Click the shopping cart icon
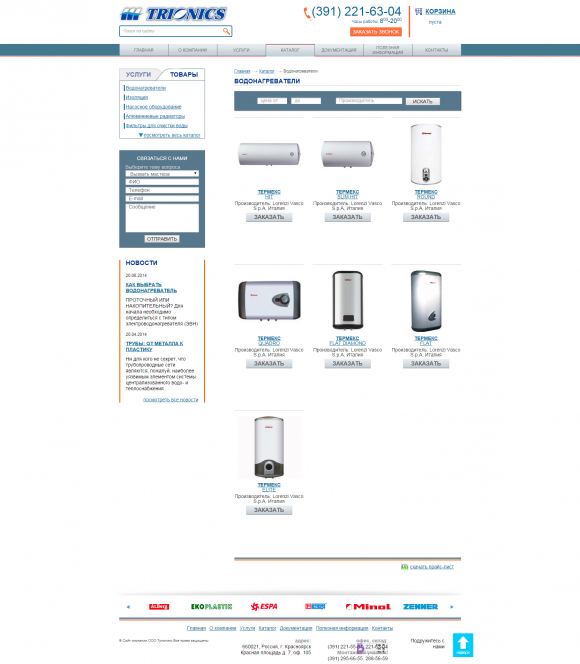 point(418,11)
